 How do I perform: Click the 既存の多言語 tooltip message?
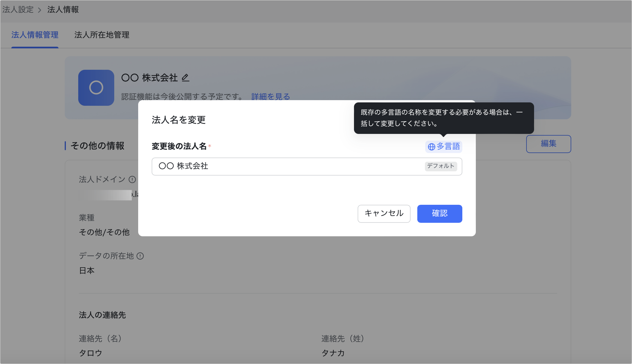pos(443,118)
